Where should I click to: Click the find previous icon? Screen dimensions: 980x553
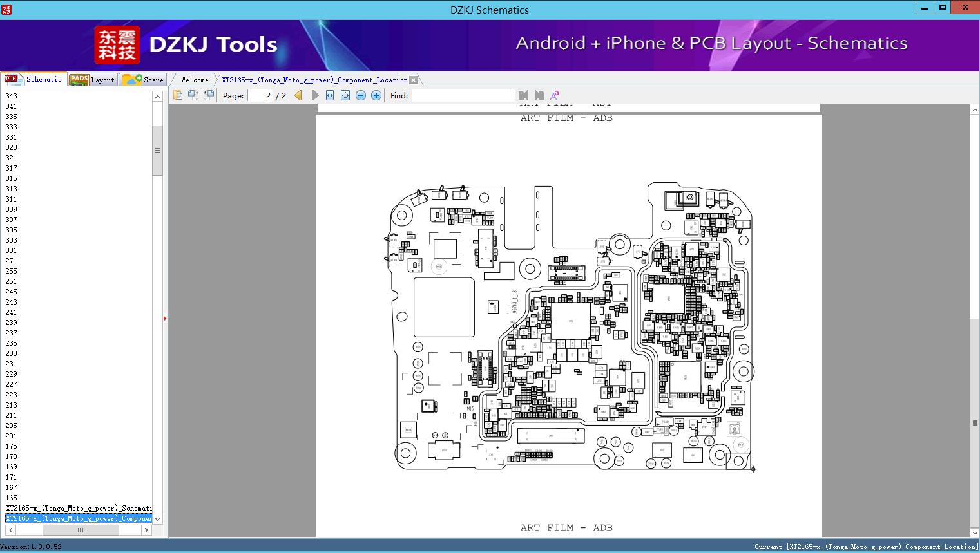523,95
